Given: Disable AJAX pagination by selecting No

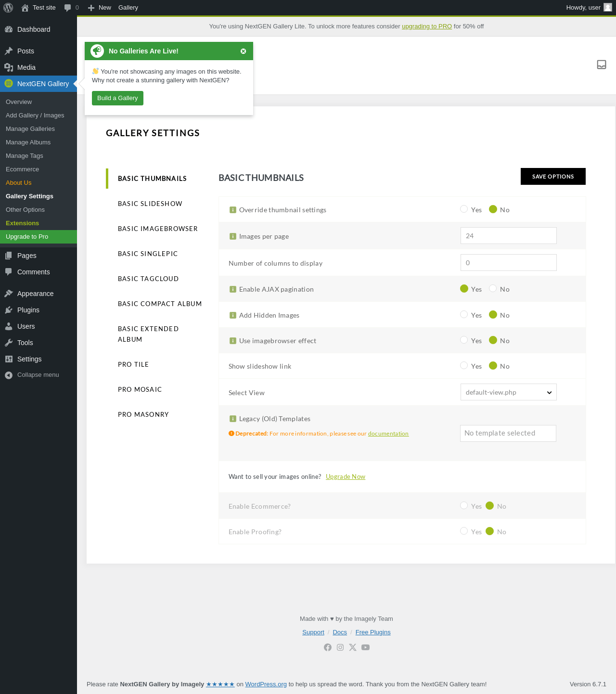Looking at the screenshot, I should (493, 288).
